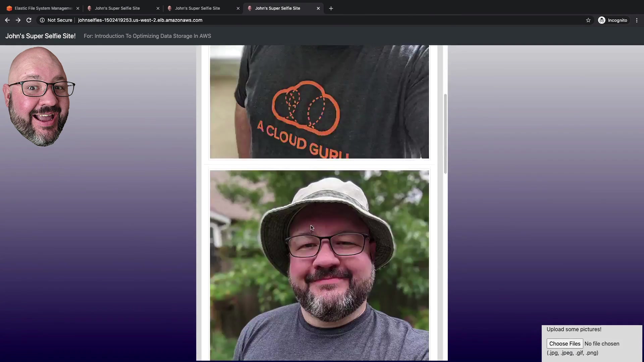Click the Choose Files button
This screenshot has height=362, width=644.
click(x=565, y=344)
